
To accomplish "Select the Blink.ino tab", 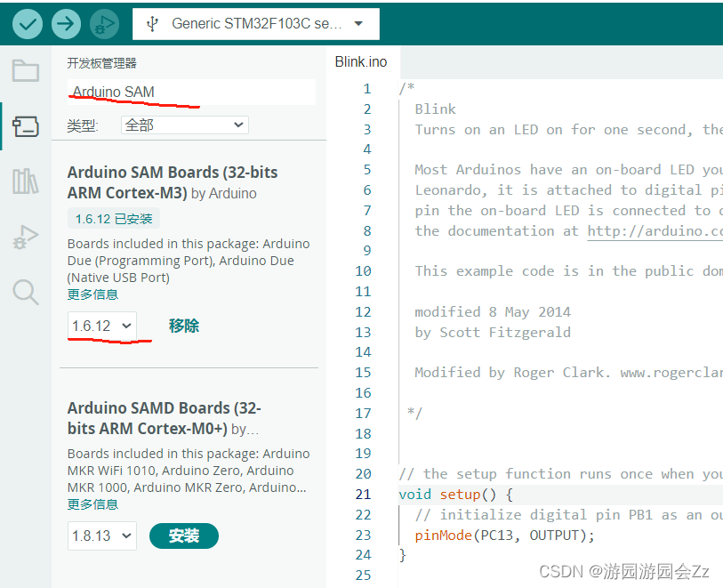I will pyautogui.click(x=361, y=61).
